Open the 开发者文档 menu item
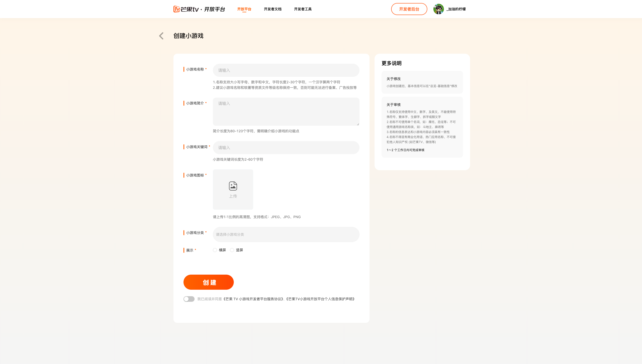Image resolution: width=642 pixels, height=364 pixels. pos(272,9)
